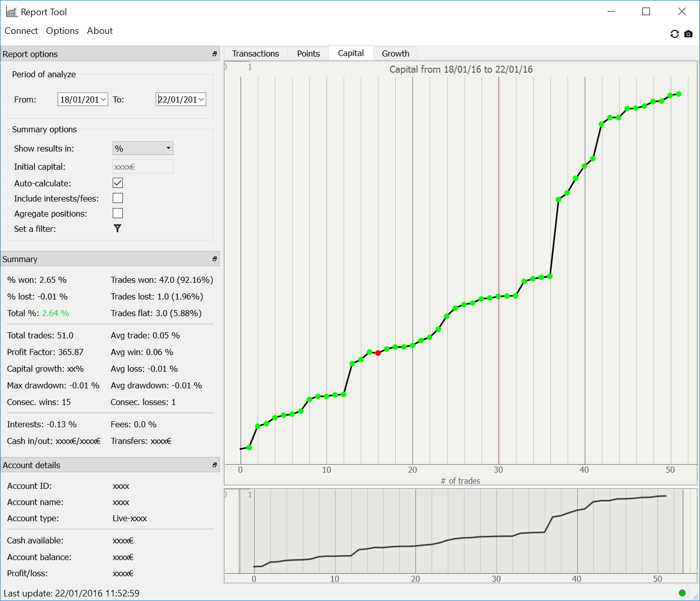The image size is (700, 601).
Task: Click the red losing trade point on the capital chart
Action: point(378,353)
